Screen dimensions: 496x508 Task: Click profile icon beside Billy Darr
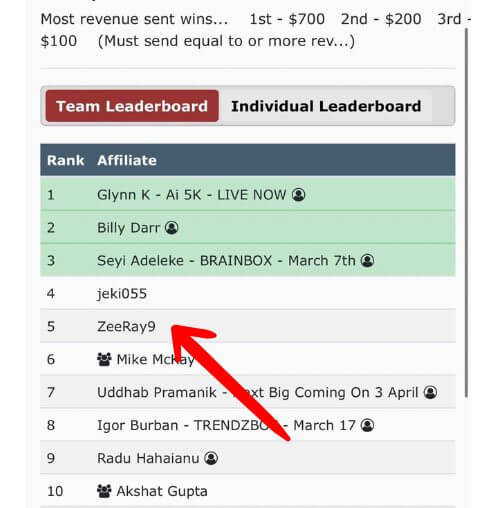click(x=172, y=228)
